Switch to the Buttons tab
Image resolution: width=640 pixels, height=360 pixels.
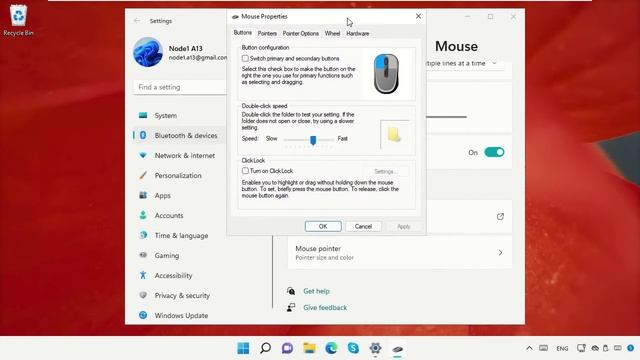(x=242, y=33)
